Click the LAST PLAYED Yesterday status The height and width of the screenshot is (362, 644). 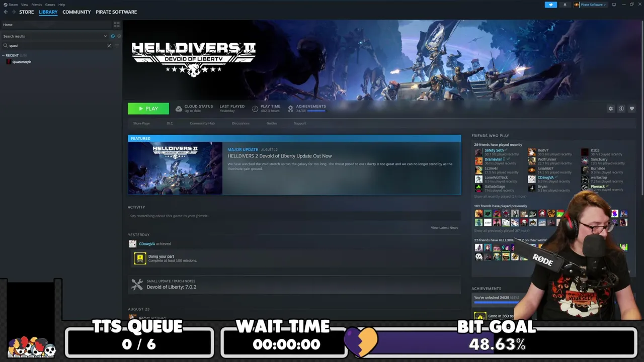tap(232, 109)
